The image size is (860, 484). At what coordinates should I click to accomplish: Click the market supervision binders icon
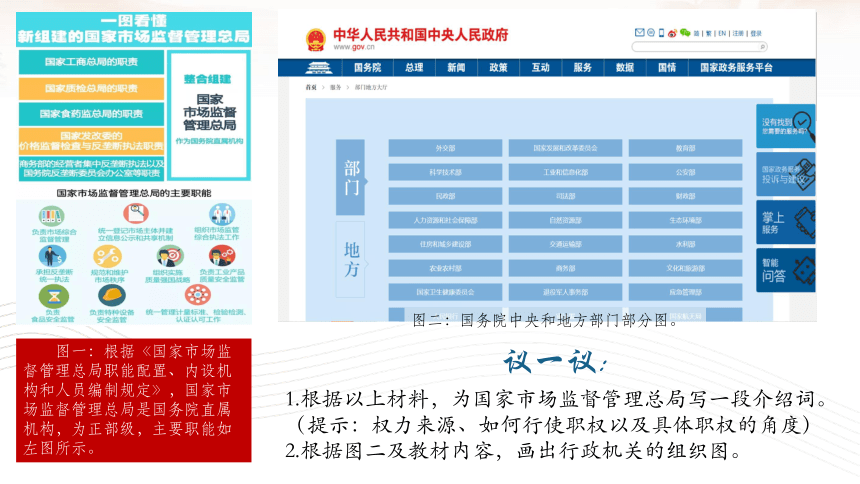[51, 216]
